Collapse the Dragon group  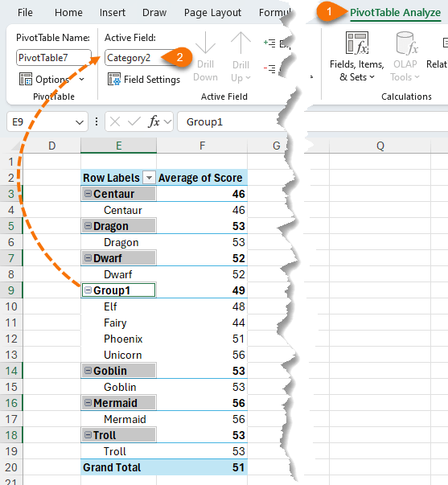88,226
